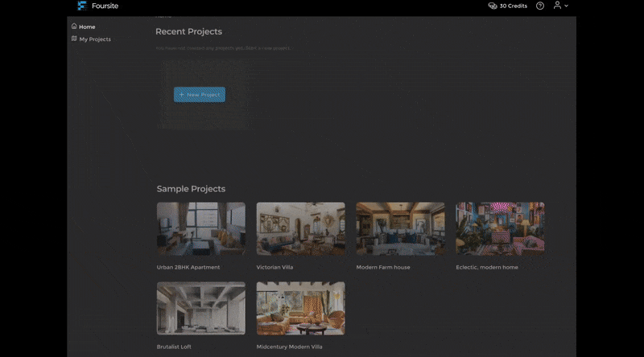
Task: Click the Eclectic, modern home title
Action: click(x=487, y=267)
